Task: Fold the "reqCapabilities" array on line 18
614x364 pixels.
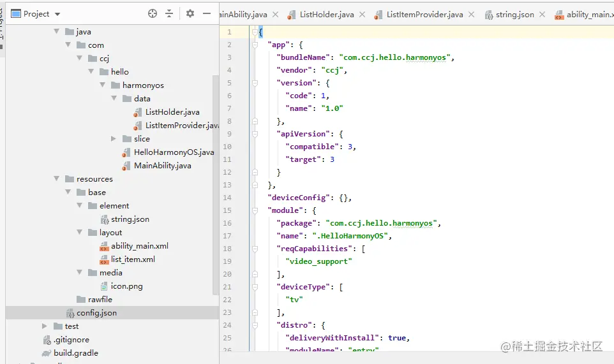Action: tap(255, 249)
